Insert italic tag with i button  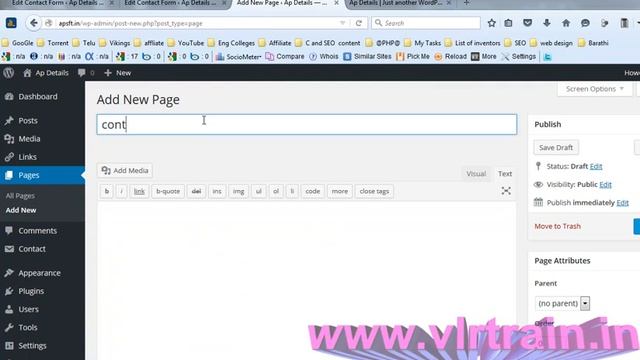(121, 191)
